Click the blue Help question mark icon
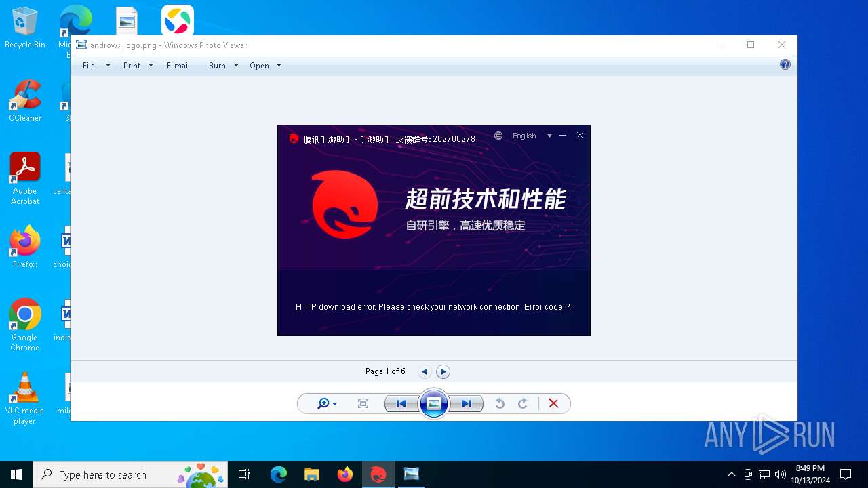Viewport: 868px width, 488px height. click(785, 65)
